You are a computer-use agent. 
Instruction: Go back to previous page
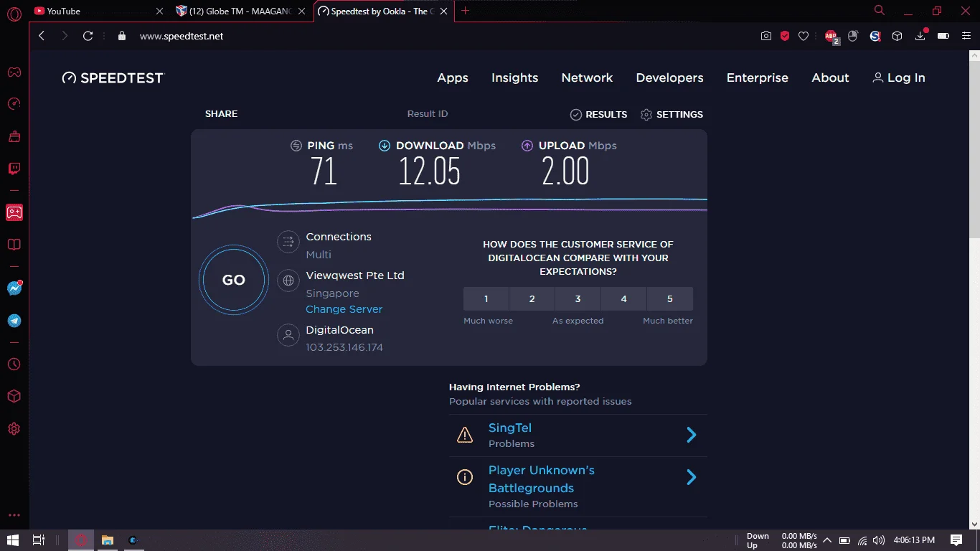42,36
